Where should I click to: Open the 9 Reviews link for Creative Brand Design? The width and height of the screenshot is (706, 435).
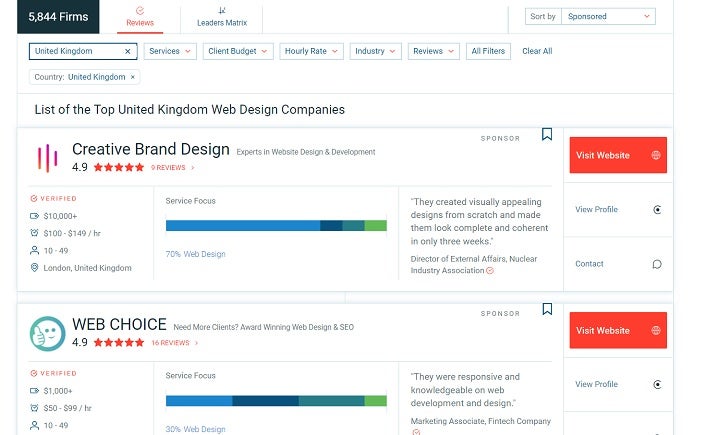point(172,168)
